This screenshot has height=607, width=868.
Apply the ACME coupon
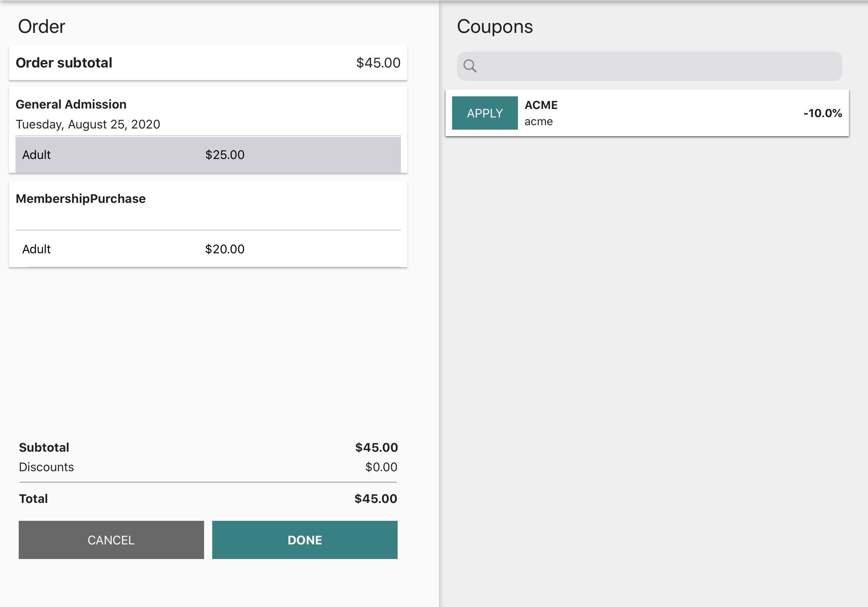click(x=485, y=113)
